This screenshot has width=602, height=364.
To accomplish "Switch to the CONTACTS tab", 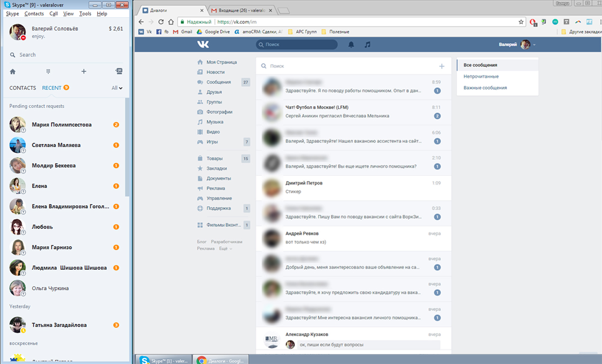I will [22, 88].
